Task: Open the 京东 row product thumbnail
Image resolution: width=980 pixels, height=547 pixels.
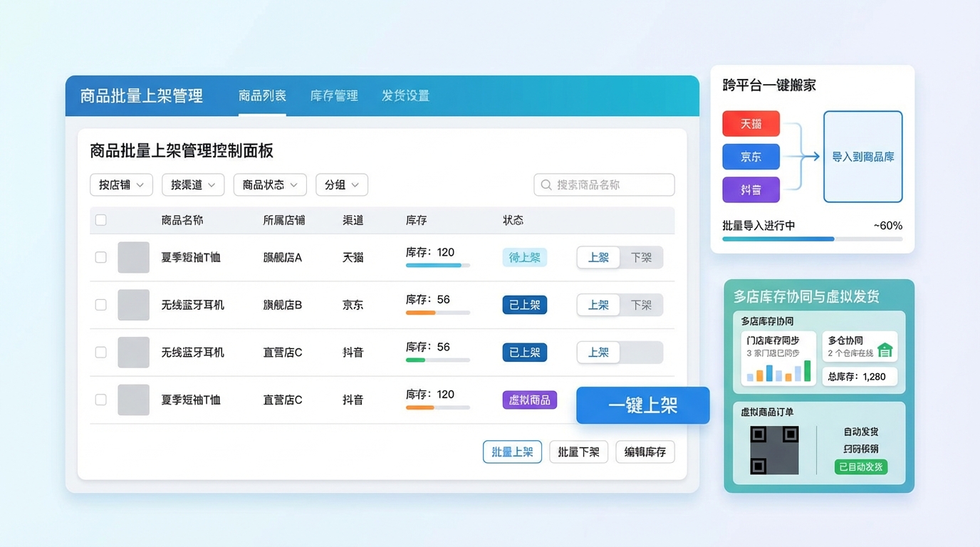Action: click(133, 305)
